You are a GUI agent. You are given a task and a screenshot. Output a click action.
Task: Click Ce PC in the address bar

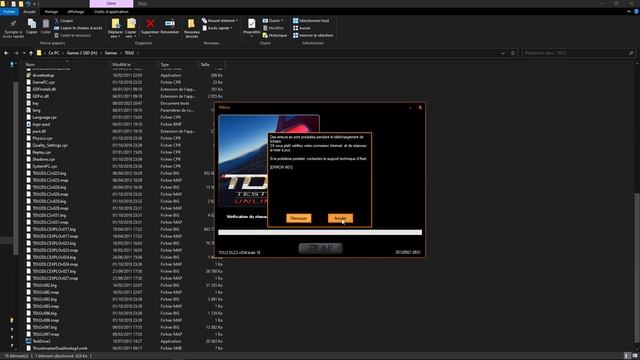[x=53, y=53]
